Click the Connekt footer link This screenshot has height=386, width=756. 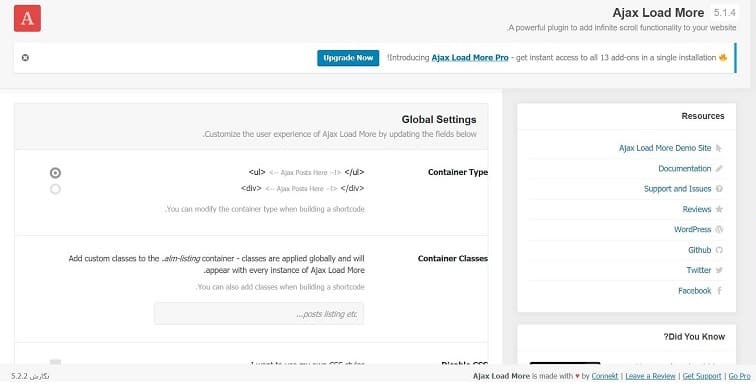(605, 376)
